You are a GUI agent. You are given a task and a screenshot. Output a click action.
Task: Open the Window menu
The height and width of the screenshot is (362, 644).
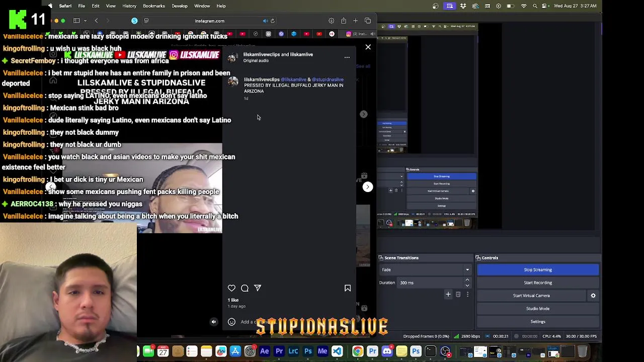coord(202,6)
